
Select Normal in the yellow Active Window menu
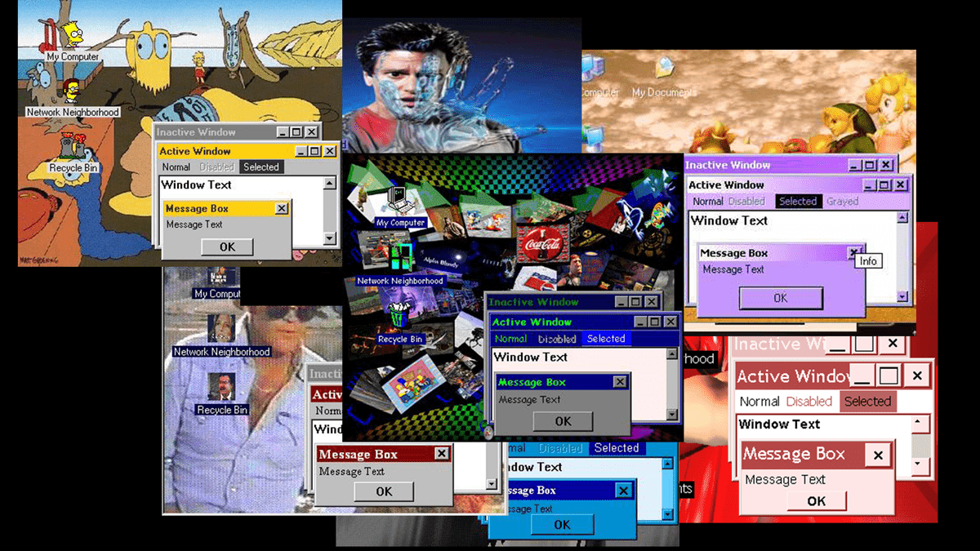click(x=176, y=167)
